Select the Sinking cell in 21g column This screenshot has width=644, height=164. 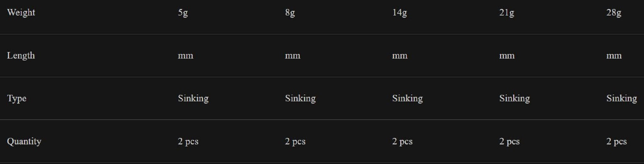click(514, 98)
